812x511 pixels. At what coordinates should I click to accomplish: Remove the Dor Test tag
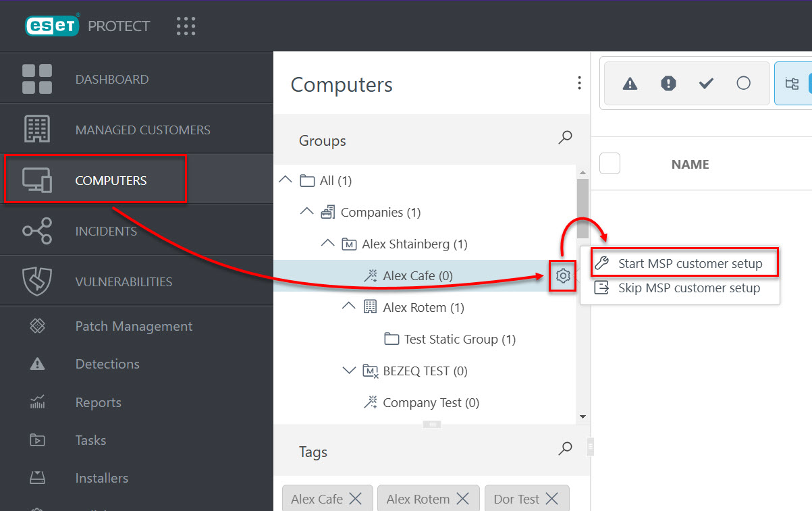click(551, 499)
